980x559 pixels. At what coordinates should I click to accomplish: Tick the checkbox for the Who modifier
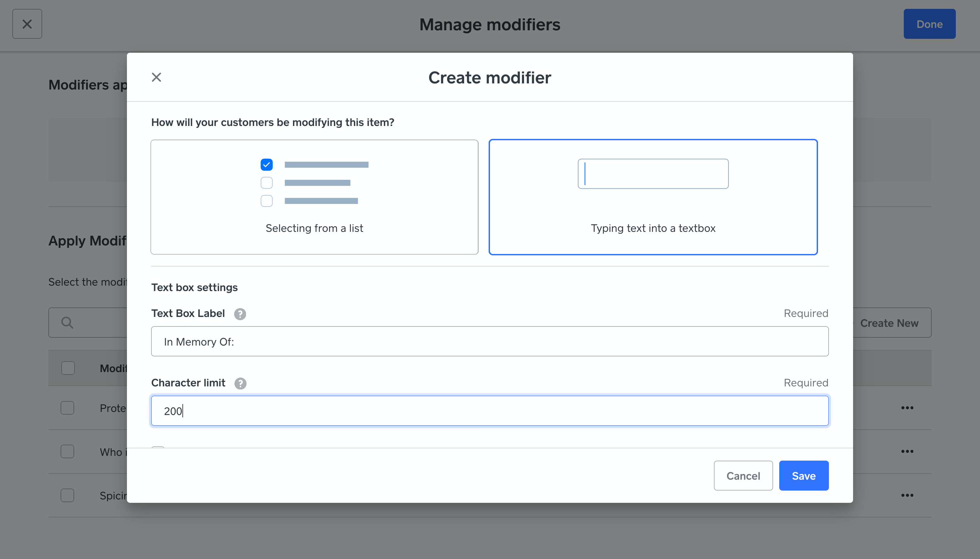(67, 451)
